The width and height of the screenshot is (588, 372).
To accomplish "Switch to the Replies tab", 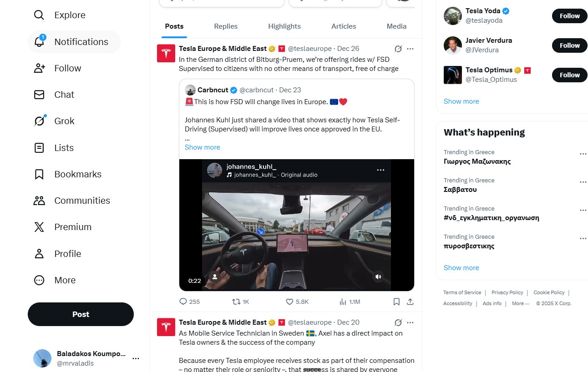I will pos(226,26).
